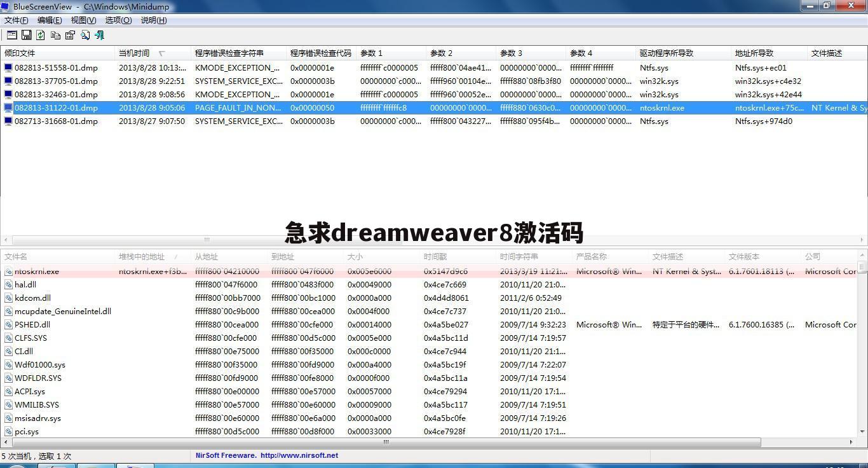Click the file icon beside PSHED.dll
The height and width of the screenshot is (468, 868).
tap(8, 324)
